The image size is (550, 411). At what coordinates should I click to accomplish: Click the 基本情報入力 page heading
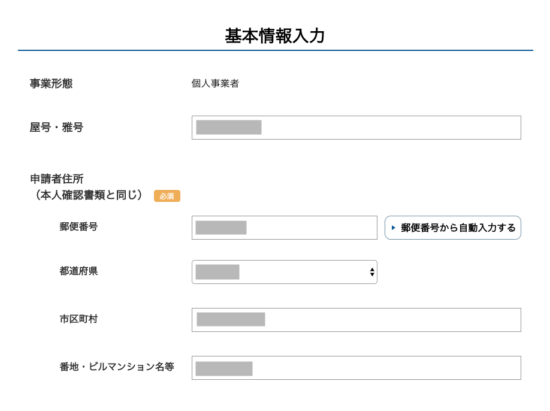(x=275, y=36)
